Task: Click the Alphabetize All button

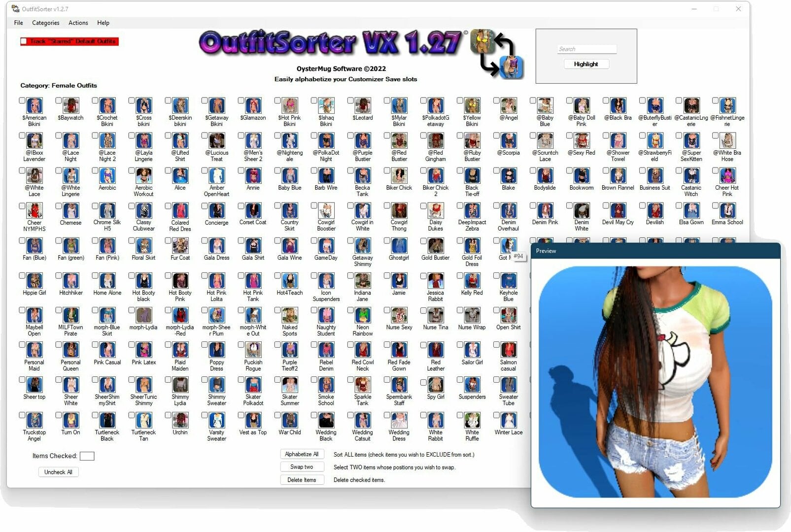Action: pos(302,454)
